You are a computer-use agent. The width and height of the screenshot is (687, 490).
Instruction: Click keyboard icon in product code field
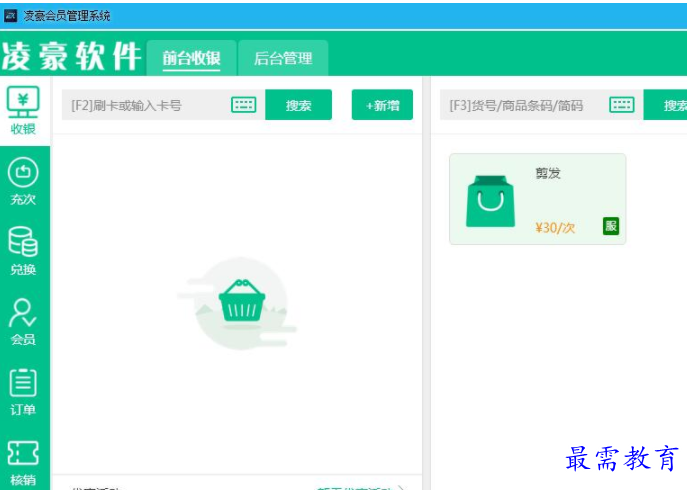coord(622,105)
